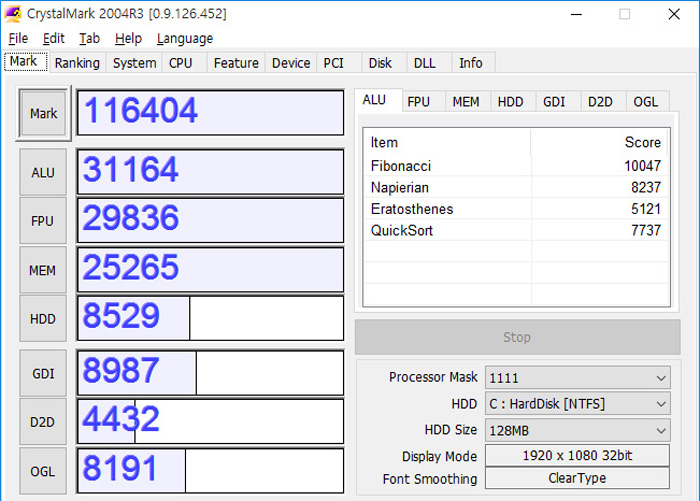Click the D2D benchmark button

[x=43, y=422]
